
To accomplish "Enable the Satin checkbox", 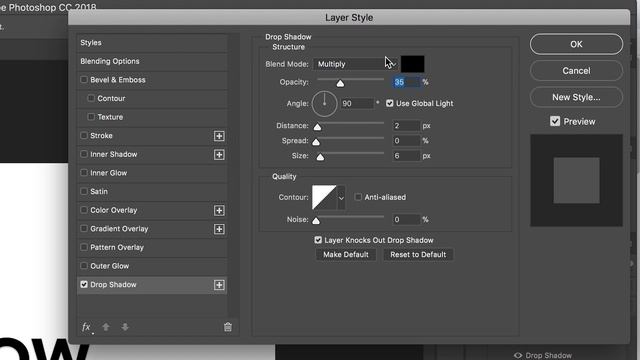I will (x=84, y=191).
